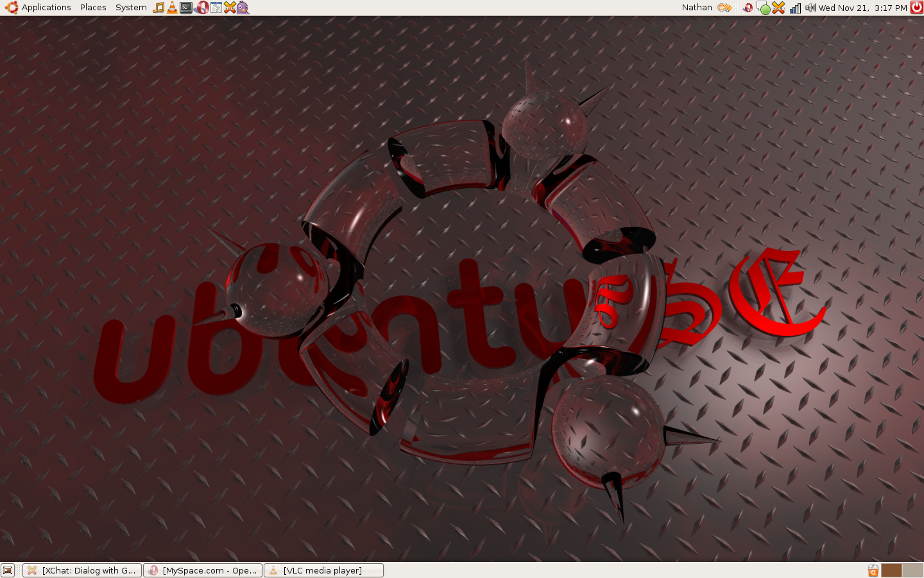Image resolution: width=924 pixels, height=578 pixels.
Task: Toggle show desktop button in bottom panel
Action: click(8, 570)
